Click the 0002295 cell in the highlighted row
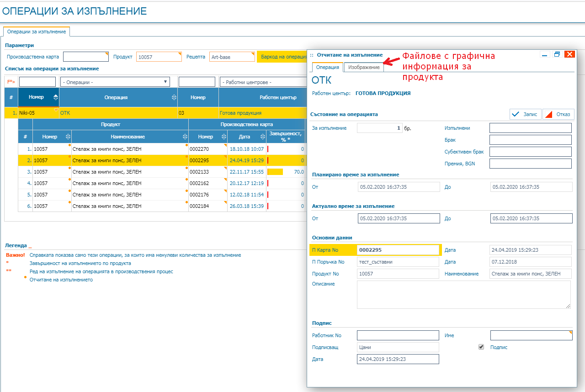585x392 pixels. click(x=208, y=160)
